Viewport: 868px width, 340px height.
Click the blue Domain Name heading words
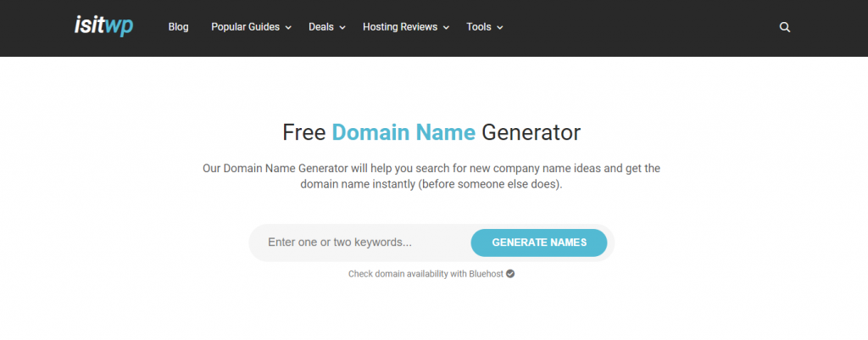(x=403, y=132)
